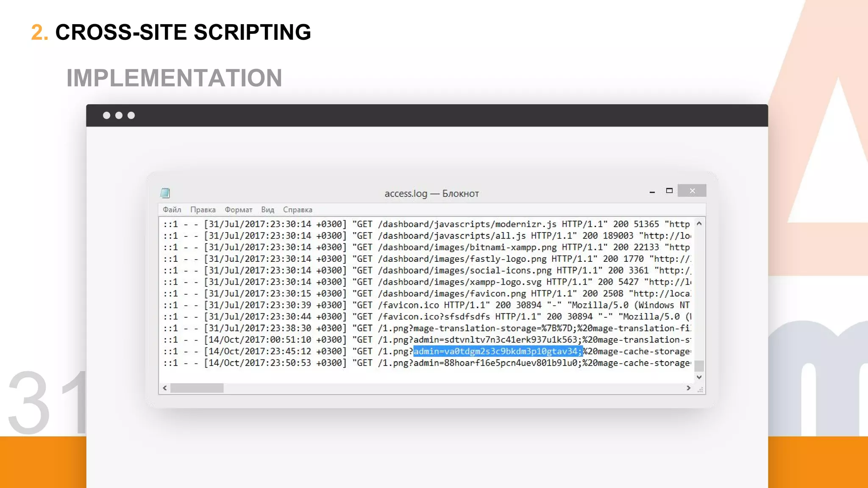The width and height of the screenshot is (868, 488).
Task: Maximize the access.log Notepad window
Action: click(669, 191)
